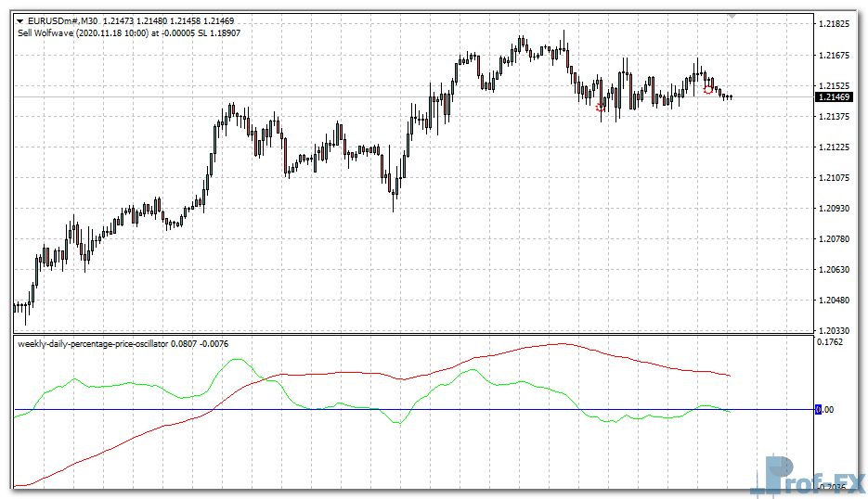Click the left red Wolfwave circle marker

601,108
